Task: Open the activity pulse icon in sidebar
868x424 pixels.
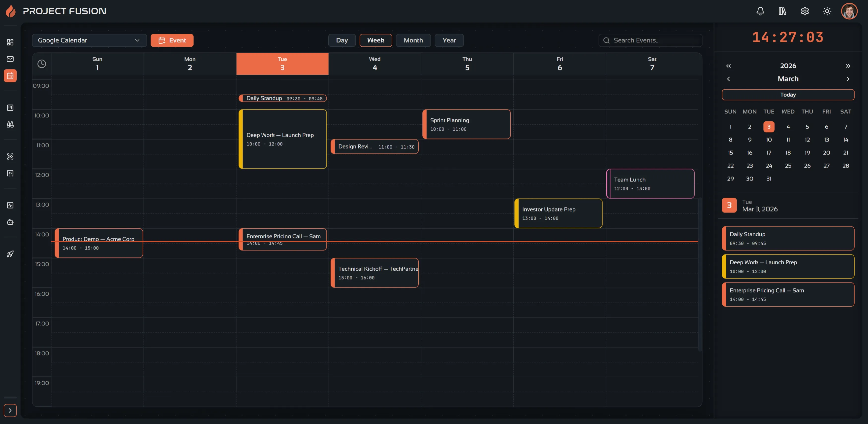Action: coord(10,205)
